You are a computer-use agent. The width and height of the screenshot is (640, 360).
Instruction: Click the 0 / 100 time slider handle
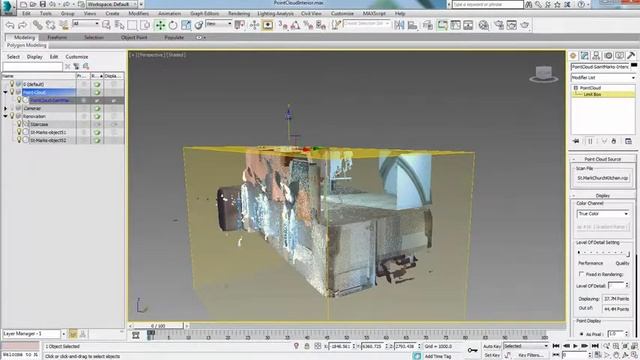(158, 326)
